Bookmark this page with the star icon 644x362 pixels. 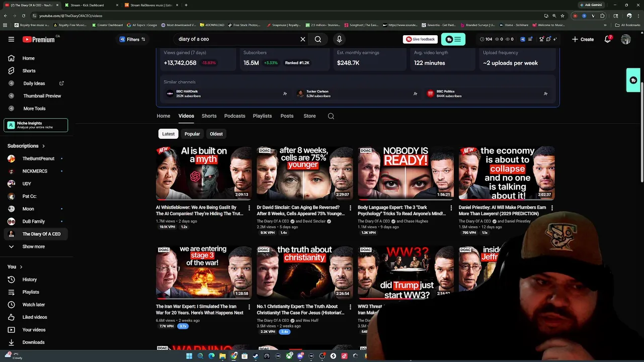(562, 16)
